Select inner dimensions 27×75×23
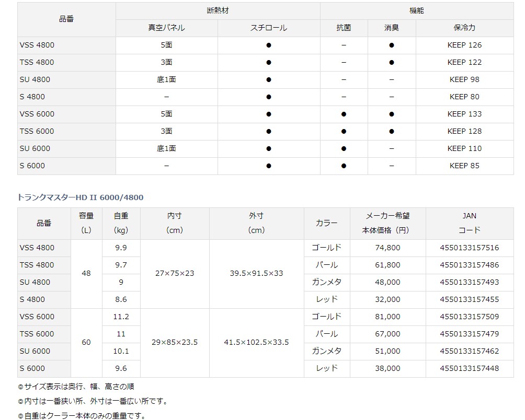This screenshot has height=420, width=525. click(175, 274)
